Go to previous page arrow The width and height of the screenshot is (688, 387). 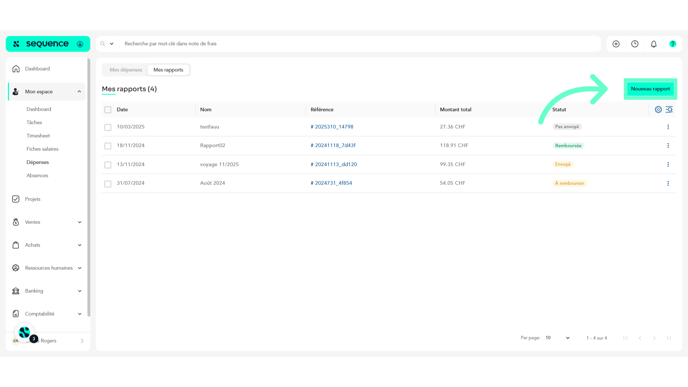point(640,338)
